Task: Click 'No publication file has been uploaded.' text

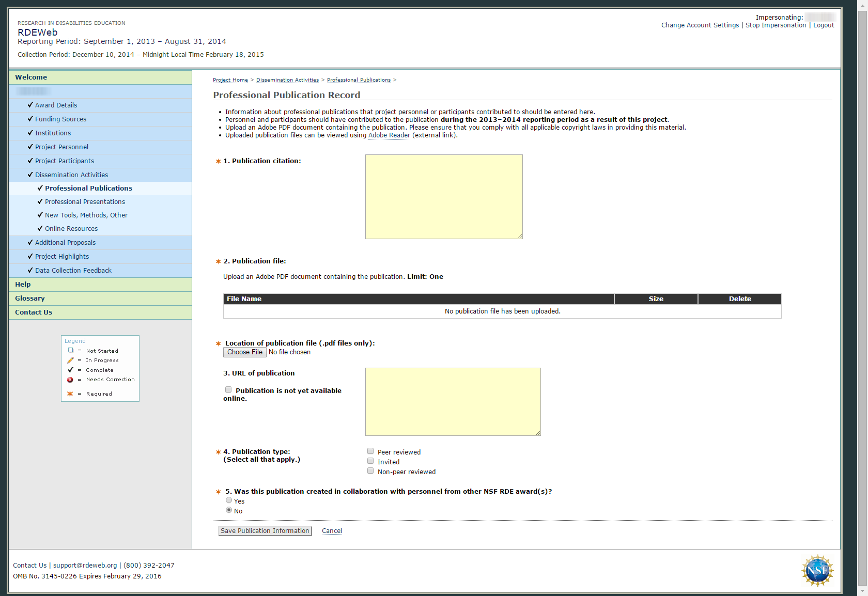Action: point(503,311)
